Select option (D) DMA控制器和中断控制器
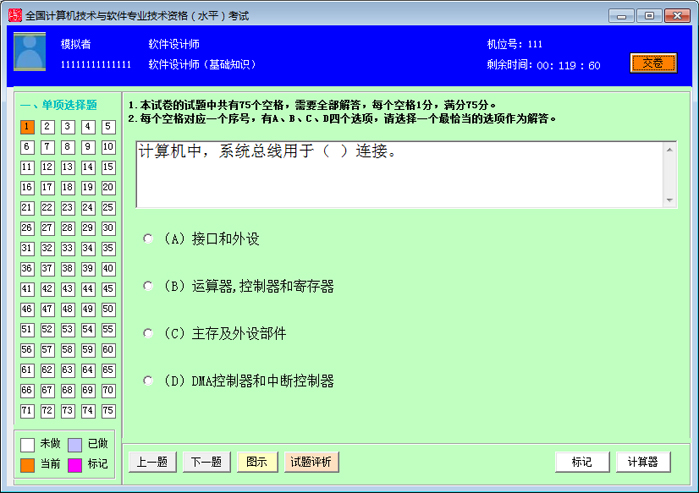This screenshot has width=699, height=493. pyautogui.click(x=148, y=381)
